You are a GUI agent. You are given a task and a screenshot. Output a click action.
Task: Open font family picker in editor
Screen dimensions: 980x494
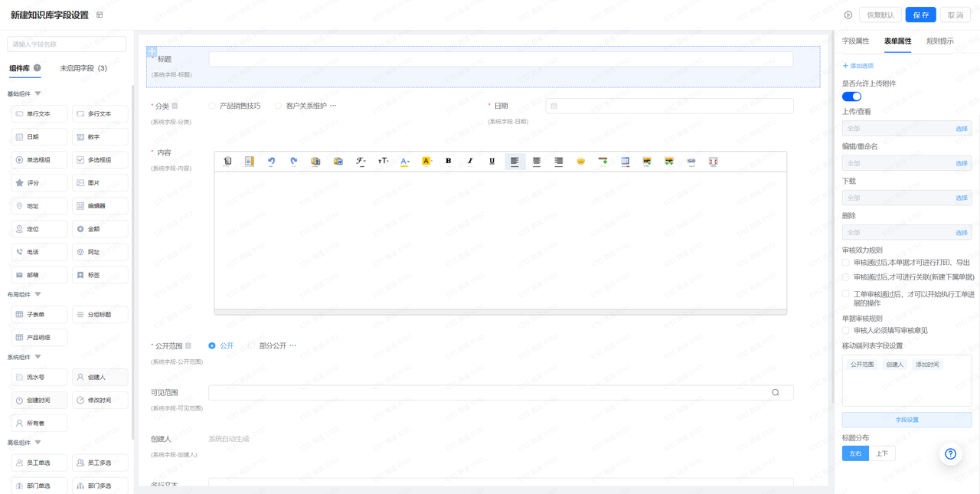click(361, 161)
